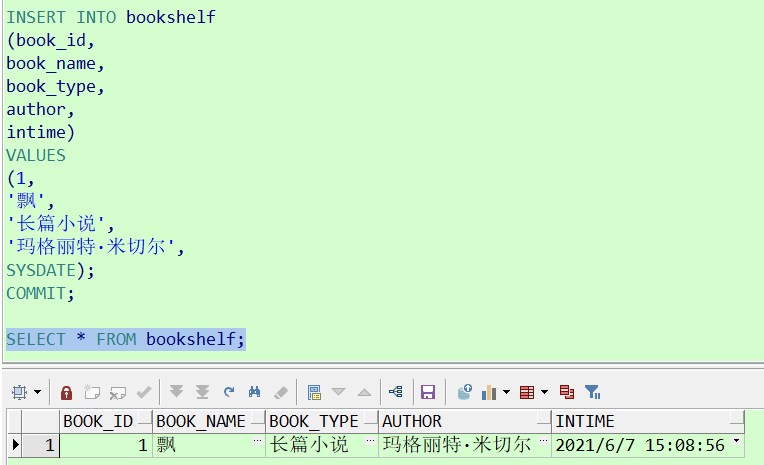The image size is (764, 465).
Task: Click the AUTHOR column header
Action: point(465,421)
